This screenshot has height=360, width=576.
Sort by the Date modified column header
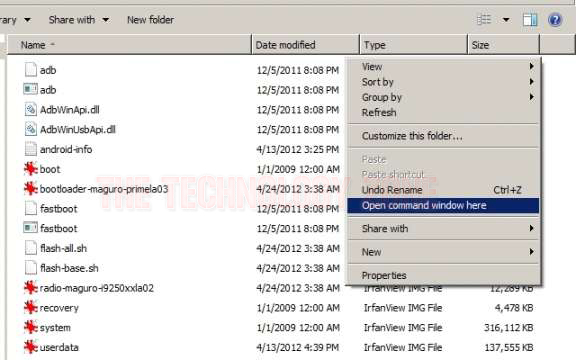coord(306,45)
